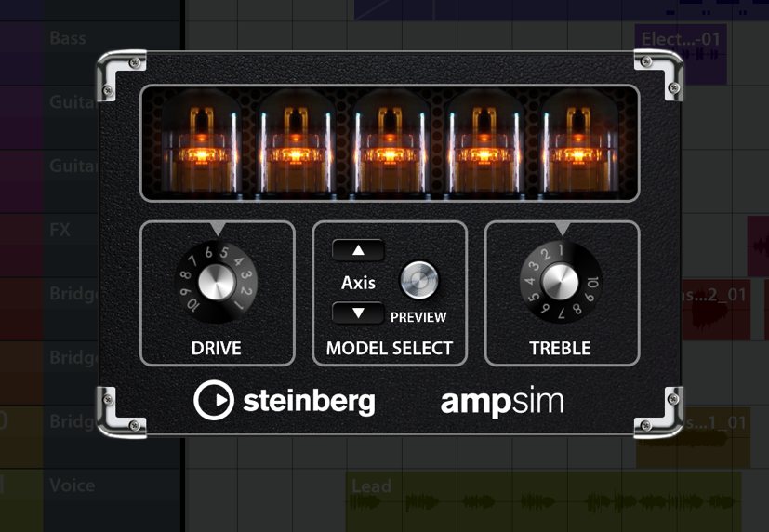Click the leftmost glowing vacuum tube

click(x=196, y=144)
